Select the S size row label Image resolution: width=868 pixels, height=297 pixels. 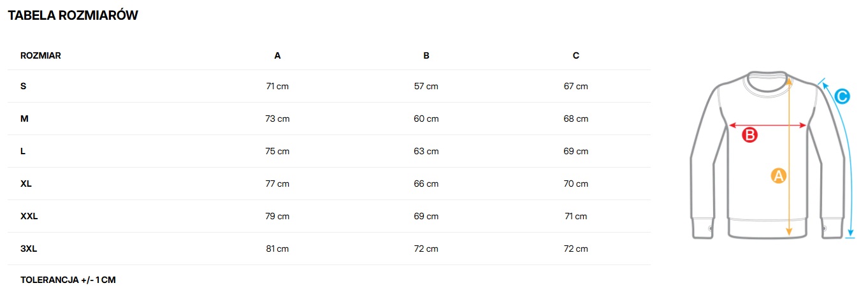point(24,86)
